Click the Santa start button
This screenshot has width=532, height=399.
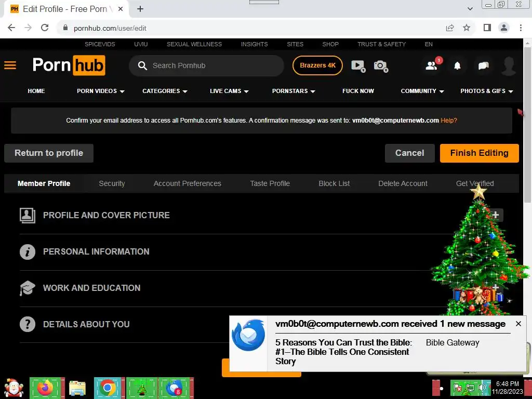14,388
